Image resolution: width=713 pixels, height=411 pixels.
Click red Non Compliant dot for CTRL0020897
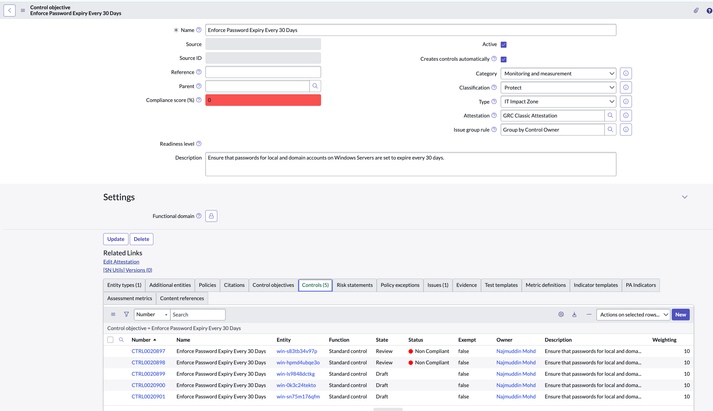pyautogui.click(x=411, y=351)
